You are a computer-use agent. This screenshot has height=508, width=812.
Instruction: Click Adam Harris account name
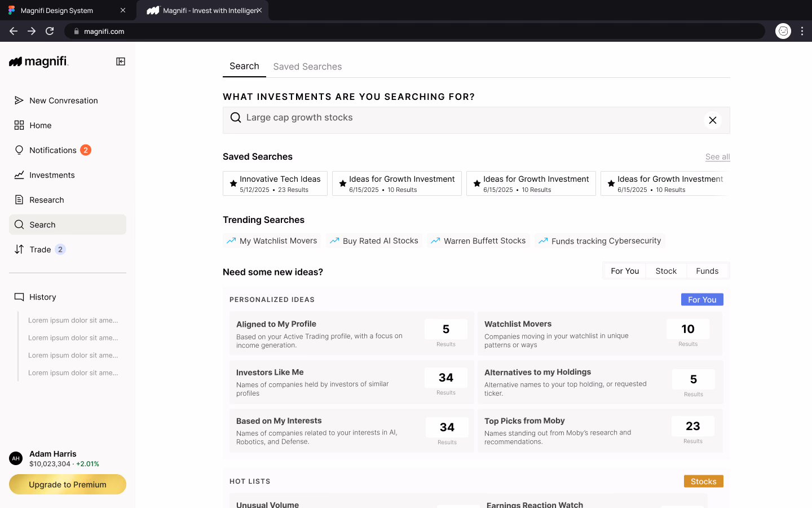(x=53, y=454)
